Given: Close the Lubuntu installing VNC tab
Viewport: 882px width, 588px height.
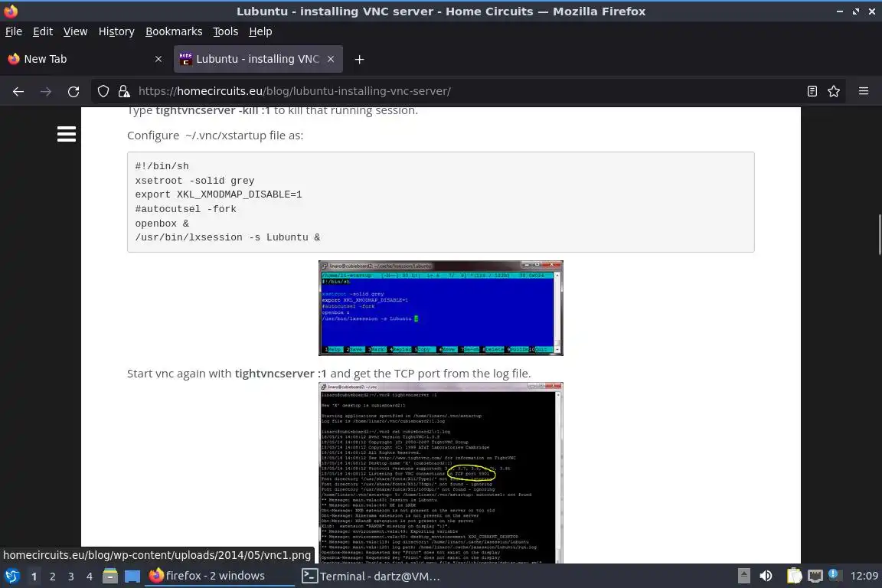Looking at the screenshot, I should pyautogui.click(x=331, y=59).
